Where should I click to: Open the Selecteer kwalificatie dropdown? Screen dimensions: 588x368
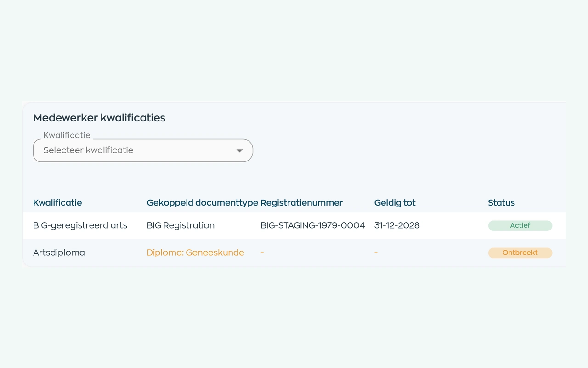click(143, 150)
